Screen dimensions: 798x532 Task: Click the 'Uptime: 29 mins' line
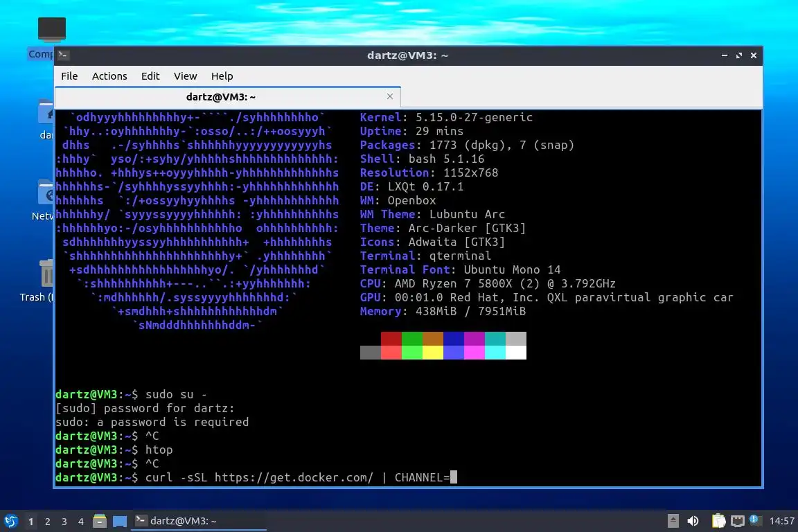411,131
